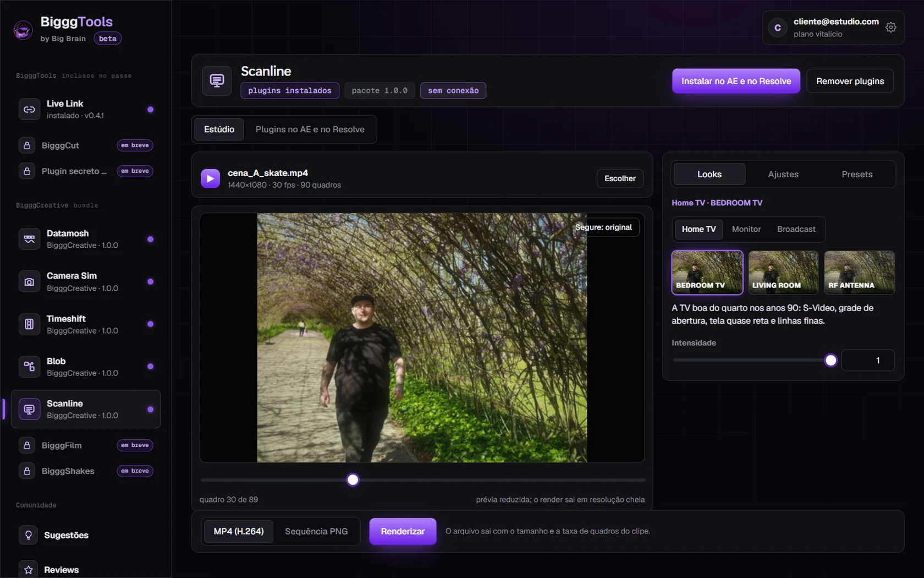Click the BigggShakes lock icon
The height and width of the screenshot is (578, 924).
27,471
